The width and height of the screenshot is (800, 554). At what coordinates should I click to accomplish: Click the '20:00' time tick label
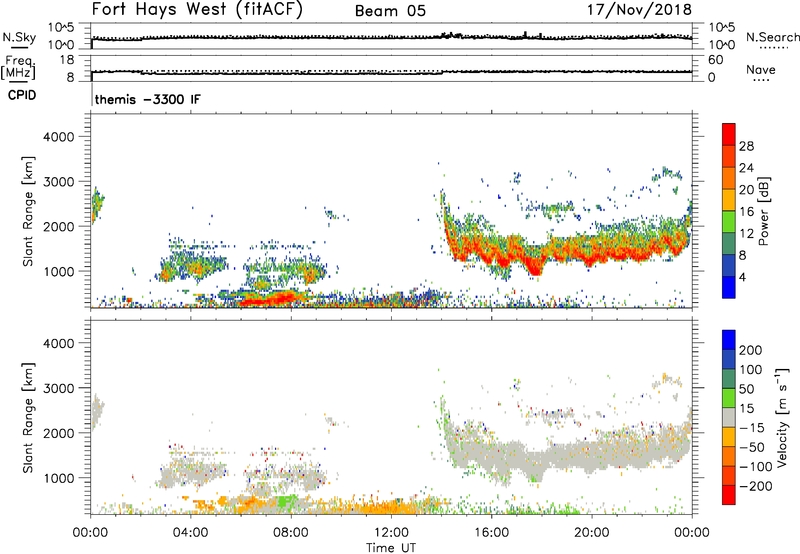coord(591,533)
